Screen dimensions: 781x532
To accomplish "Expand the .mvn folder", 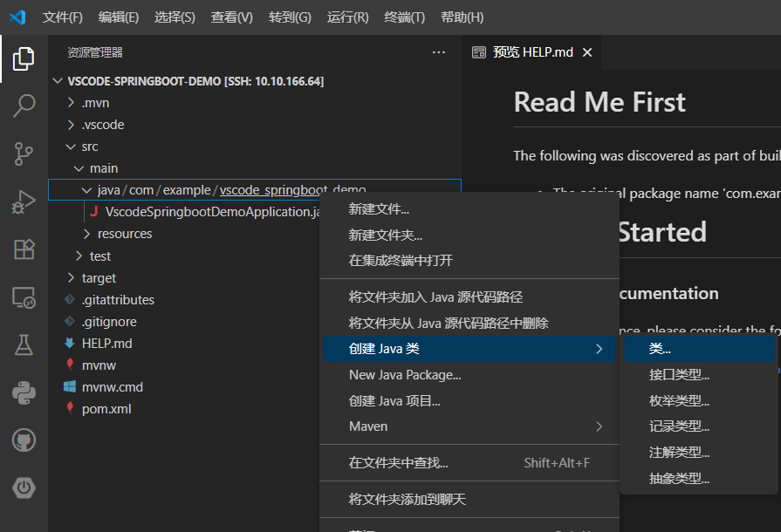I will pyautogui.click(x=71, y=103).
